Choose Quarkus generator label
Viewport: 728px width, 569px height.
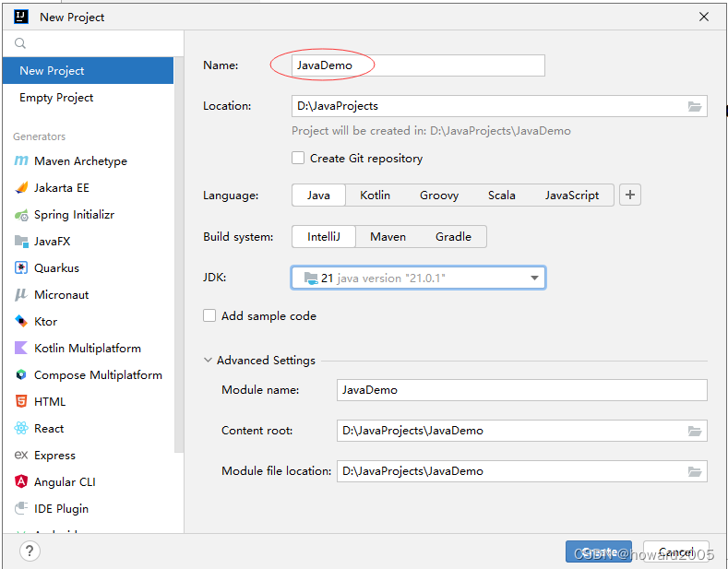tap(56, 268)
